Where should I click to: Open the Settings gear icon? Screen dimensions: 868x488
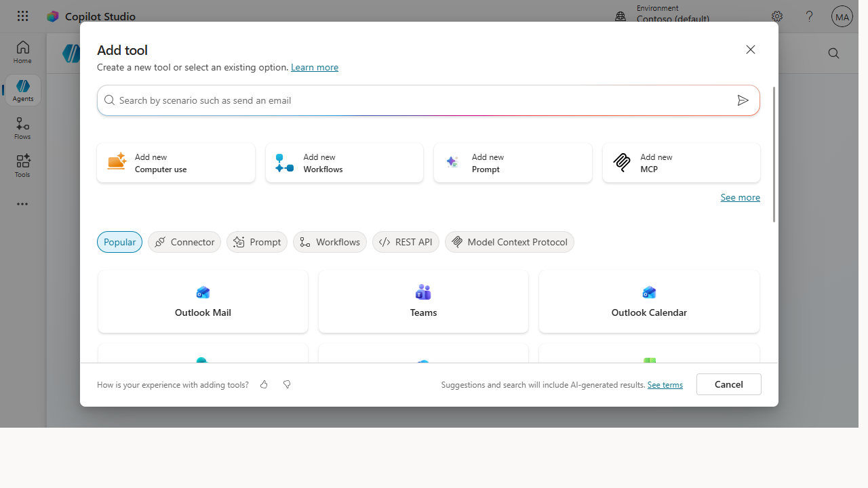[x=777, y=16]
